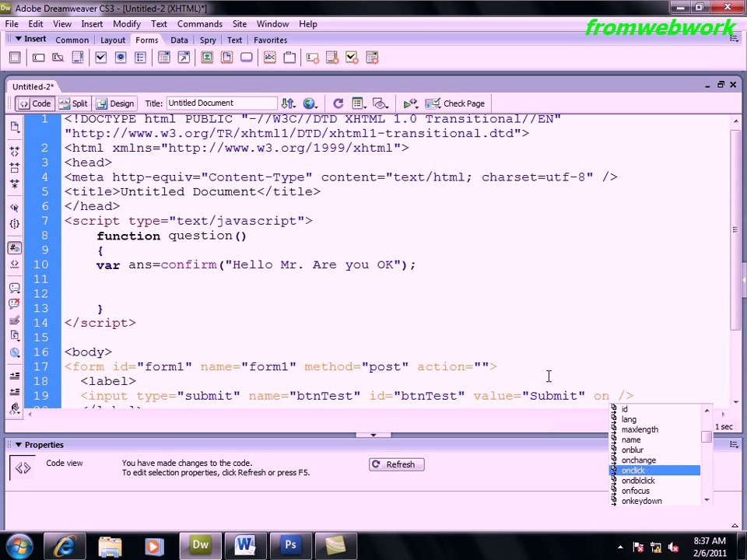Insert Spry Validation Select
Viewport: 747px width, 560px height.
tap(372, 58)
